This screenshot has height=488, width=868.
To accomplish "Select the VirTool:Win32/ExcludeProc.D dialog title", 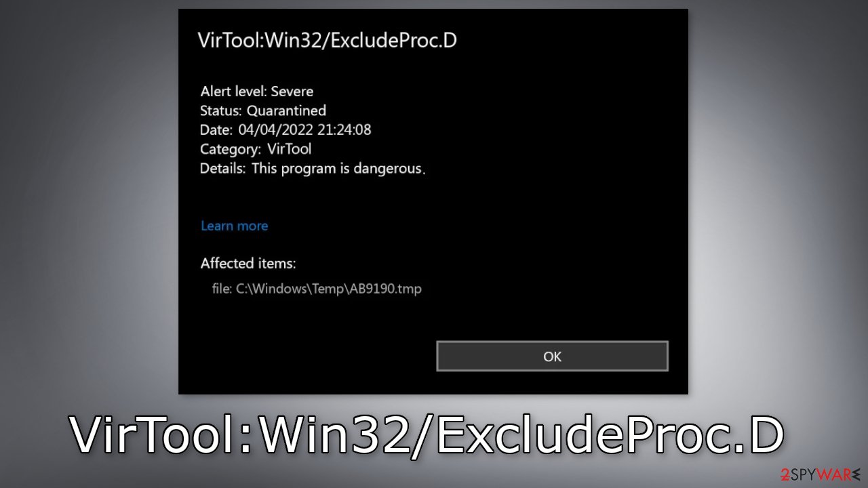I will 328,41.
